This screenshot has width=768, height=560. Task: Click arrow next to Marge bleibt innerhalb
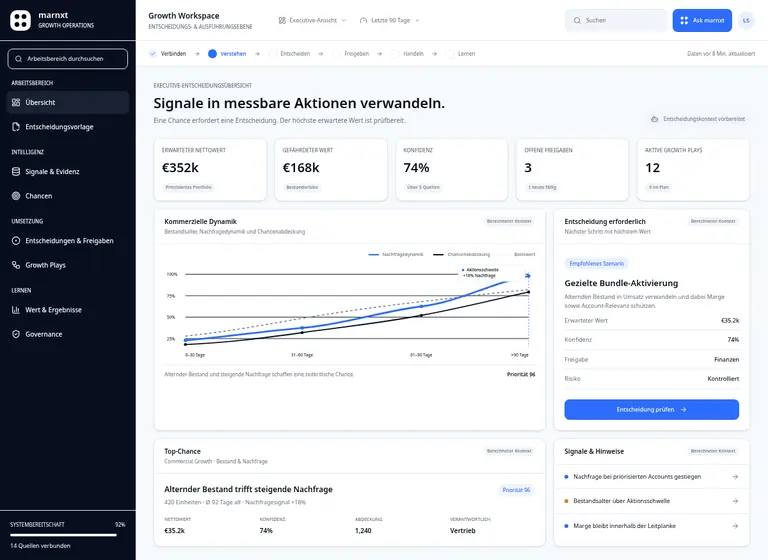pos(735,526)
